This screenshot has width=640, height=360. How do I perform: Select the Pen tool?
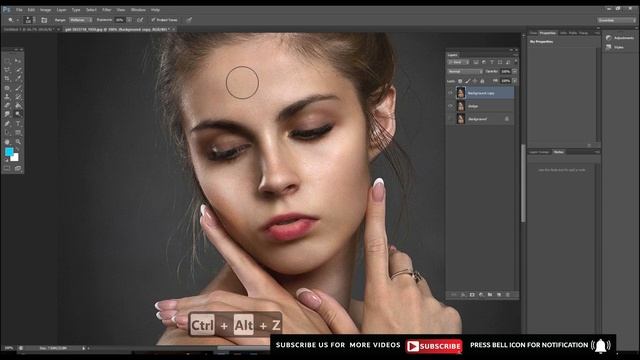(x=7, y=124)
